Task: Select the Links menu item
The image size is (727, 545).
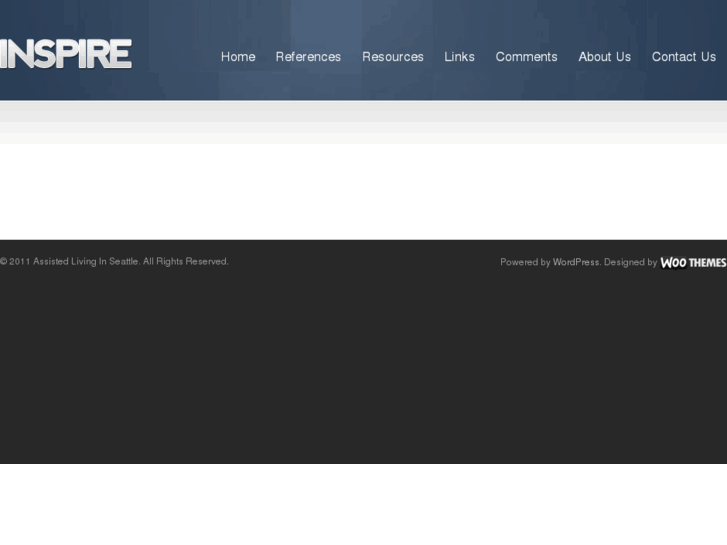Action: point(459,57)
